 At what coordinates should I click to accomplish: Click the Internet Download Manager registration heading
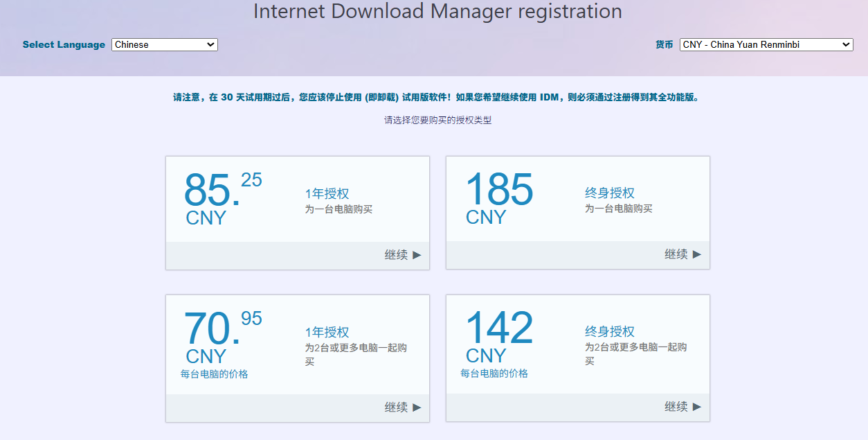[437, 11]
